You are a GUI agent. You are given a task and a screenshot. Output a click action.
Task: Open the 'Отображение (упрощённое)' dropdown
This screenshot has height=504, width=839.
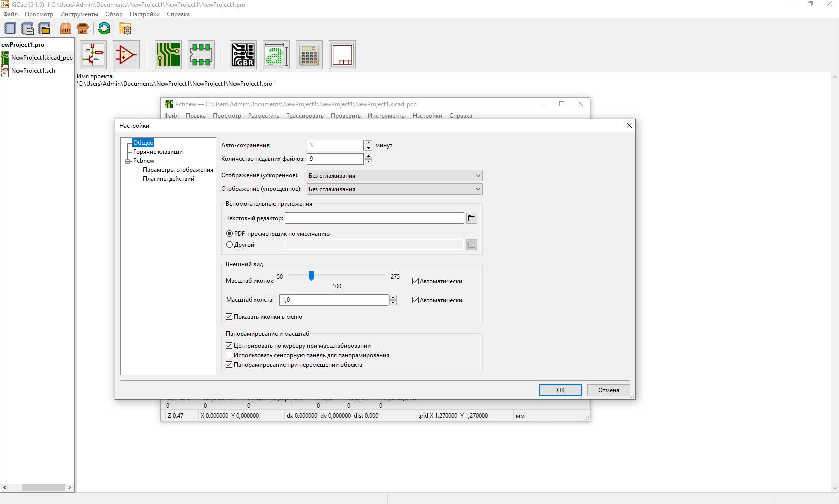pyautogui.click(x=395, y=189)
